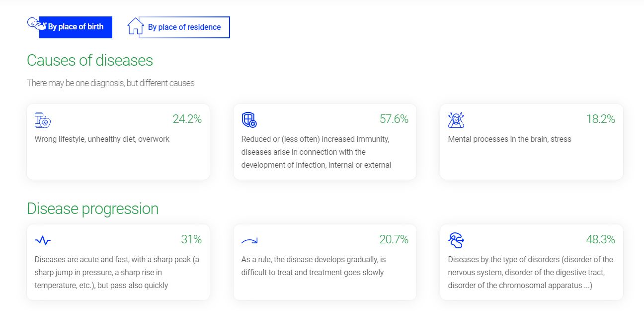644x311 pixels.
Task: Select the Causes of diseases heading
Action: pos(90,60)
